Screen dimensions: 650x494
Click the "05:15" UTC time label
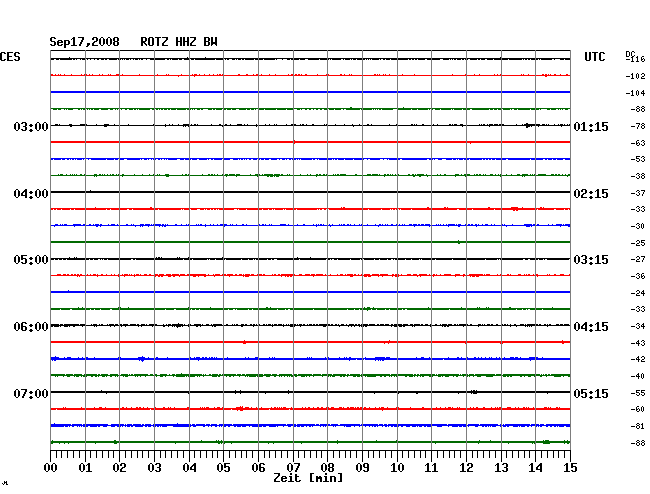[x=591, y=393]
